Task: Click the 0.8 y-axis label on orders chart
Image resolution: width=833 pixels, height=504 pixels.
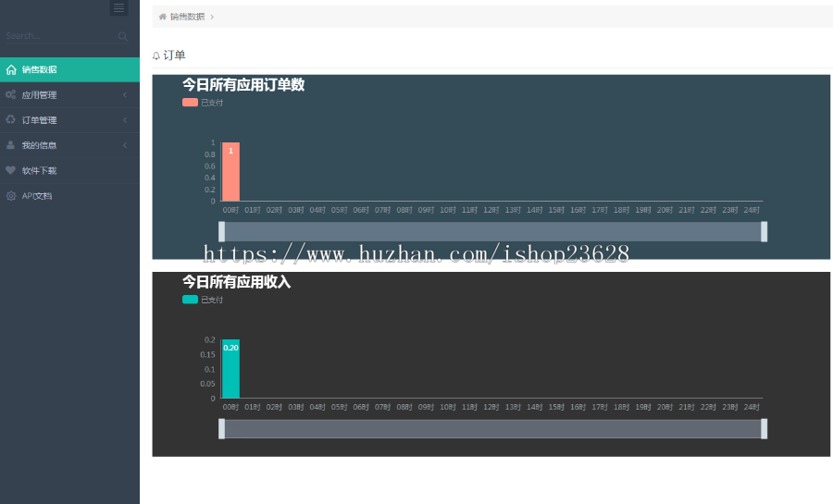Action: click(x=210, y=154)
